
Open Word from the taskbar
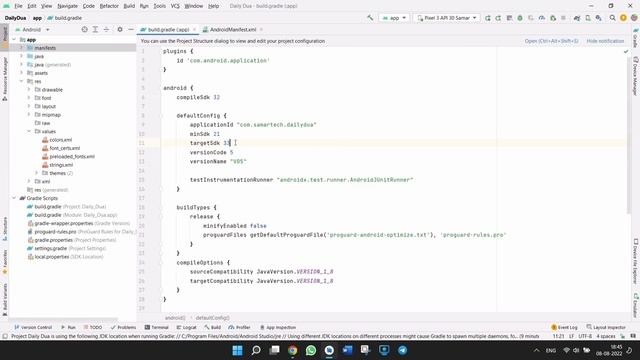point(347,350)
